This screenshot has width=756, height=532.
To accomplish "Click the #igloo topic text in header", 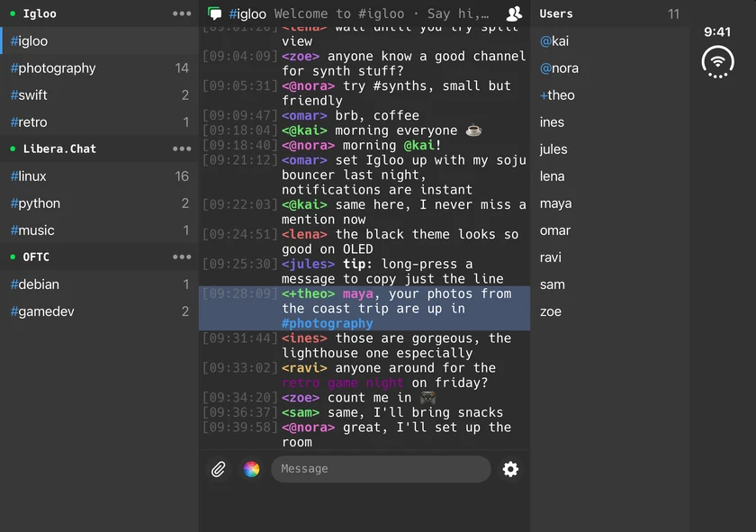I will pyautogui.click(x=382, y=14).
